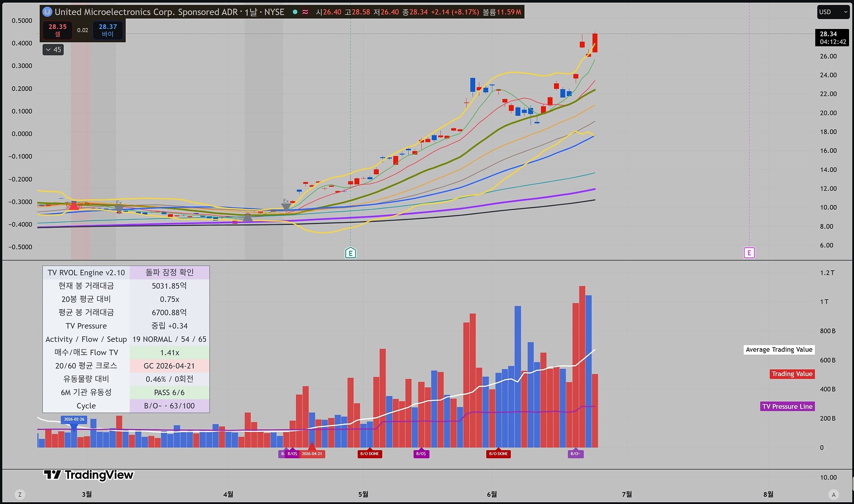This screenshot has height=504, width=854.
Task: Click the 20/60 평균 크로스 row label
Action: tap(86, 366)
